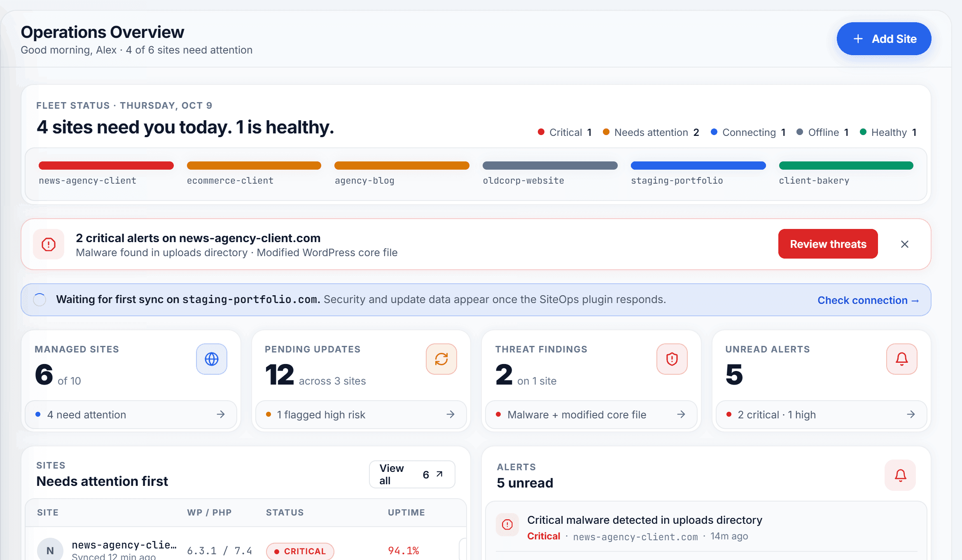Click the spinner icon in sync banner
Screen dimensions: 962x560
click(40, 300)
